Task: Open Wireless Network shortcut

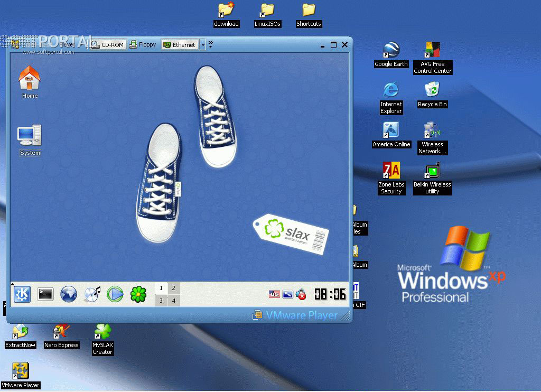Action: (x=432, y=138)
